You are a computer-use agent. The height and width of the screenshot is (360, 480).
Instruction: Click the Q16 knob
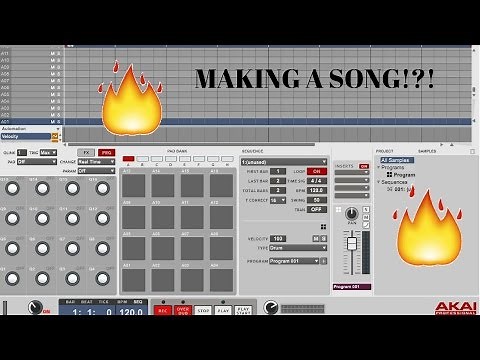point(102,188)
